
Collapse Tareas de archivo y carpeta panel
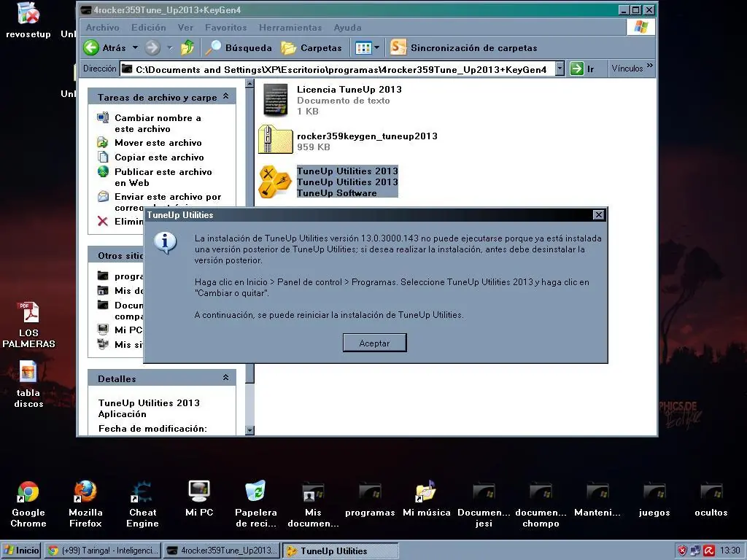point(226,97)
